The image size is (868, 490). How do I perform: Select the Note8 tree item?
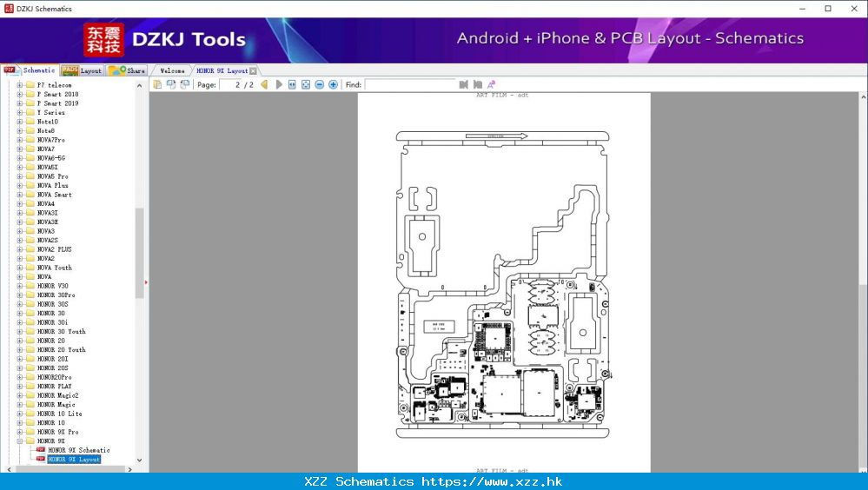click(x=46, y=130)
